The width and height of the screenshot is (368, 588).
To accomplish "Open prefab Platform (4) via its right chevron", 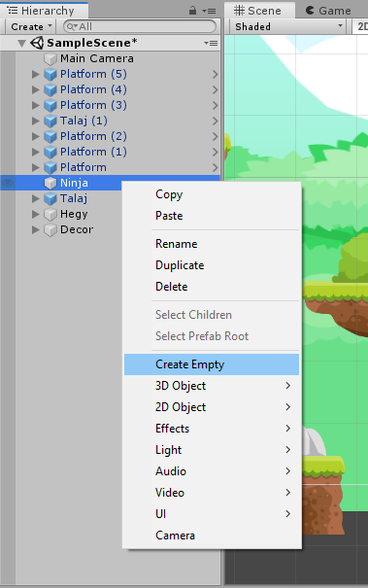I will pyautogui.click(x=216, y=90).
